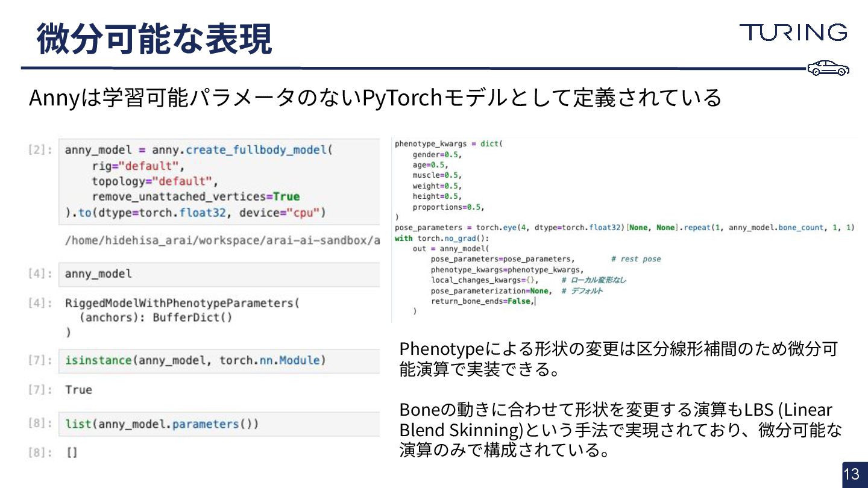Click the subtitle starting with Annyは学習可能パラメータ
This screenshot has height=488, width=868.
[x=375, y=97]
